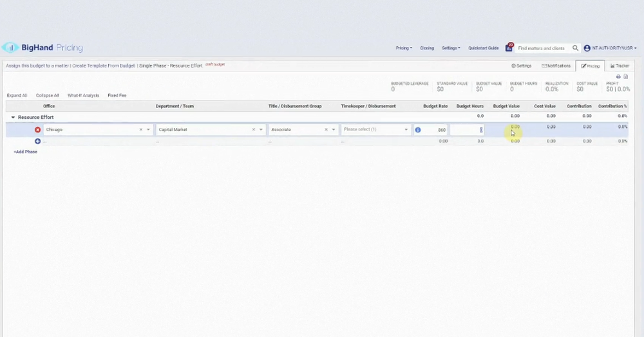This screenshot has width=644, height=337.
Task: Click the BigHand Pricing logo
Action: tap(43, 48)
